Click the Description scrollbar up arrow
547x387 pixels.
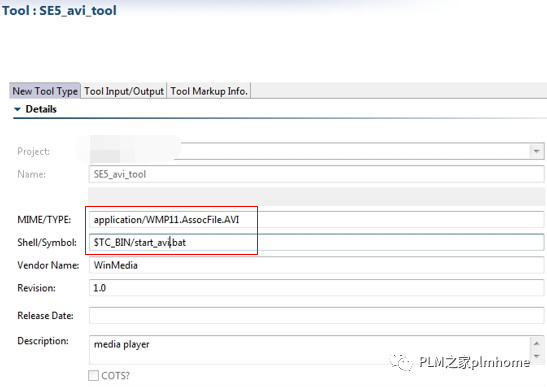click(x=537, y=343)
